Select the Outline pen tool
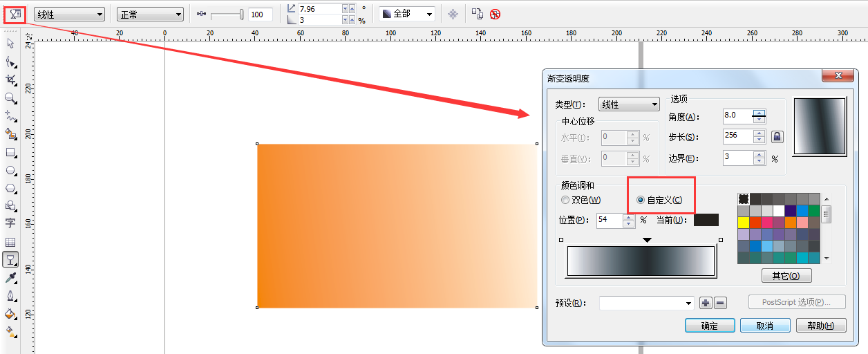868x354 pixels. point(10,296)
